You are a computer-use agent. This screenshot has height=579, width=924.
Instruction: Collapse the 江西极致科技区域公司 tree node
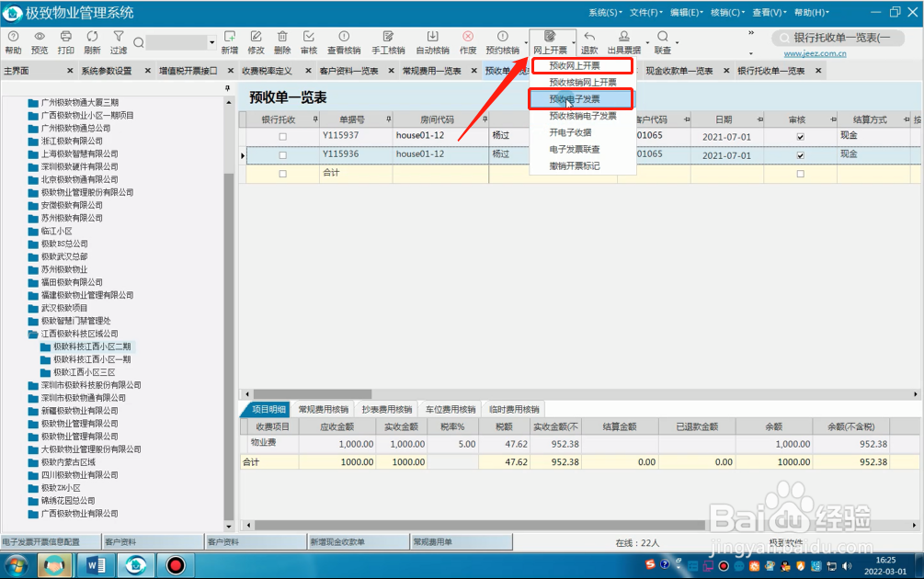(x=32, y=334)
